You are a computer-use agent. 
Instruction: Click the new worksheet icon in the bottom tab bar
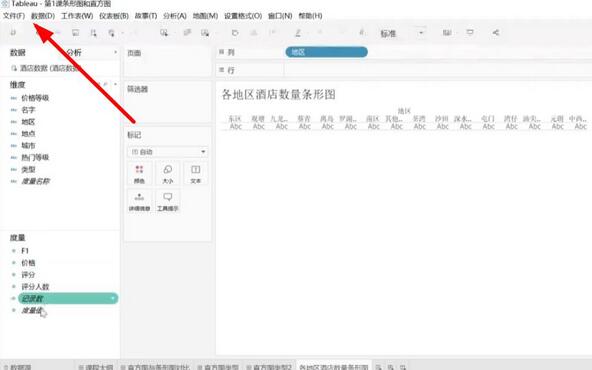(x=378, y=367)
